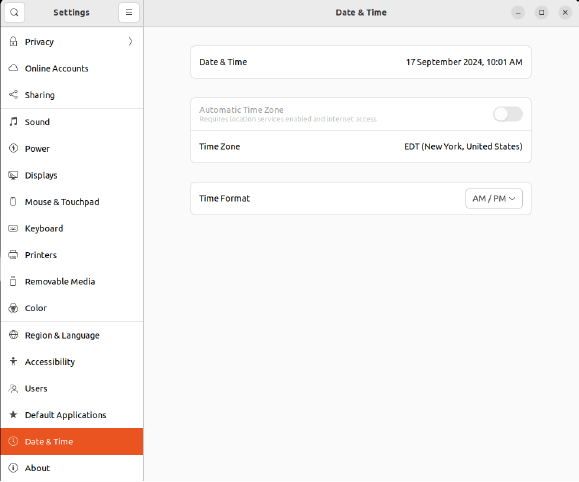Viewport: 579px width, 482px height.
Task: Click the Sound music note icon
Action: pos(13,122)
